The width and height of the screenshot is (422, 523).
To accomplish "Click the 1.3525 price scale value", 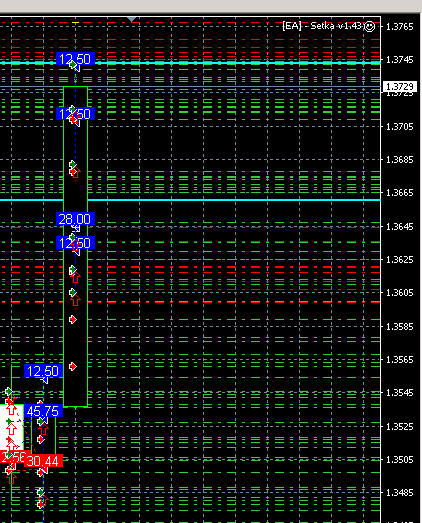I will pyautogui.click(x=400, y=427).
